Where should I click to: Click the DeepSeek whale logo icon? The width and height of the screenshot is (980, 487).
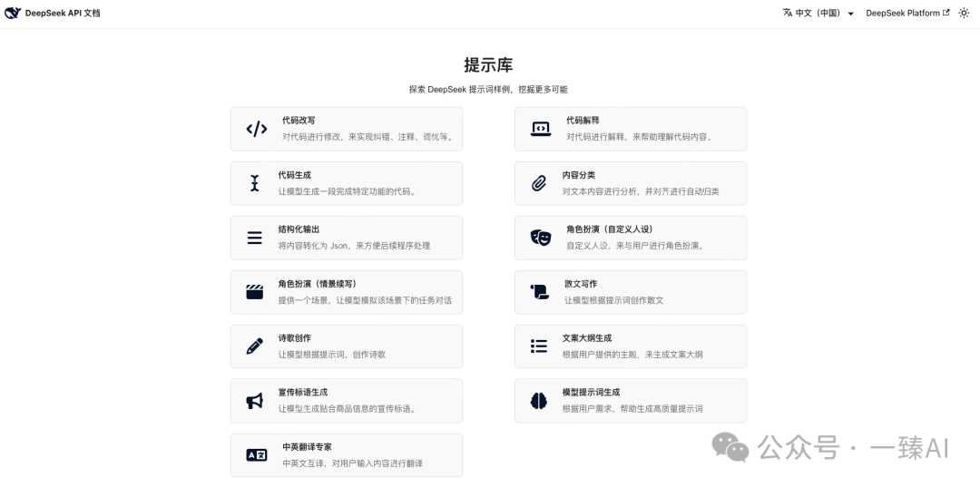point(13,13)
